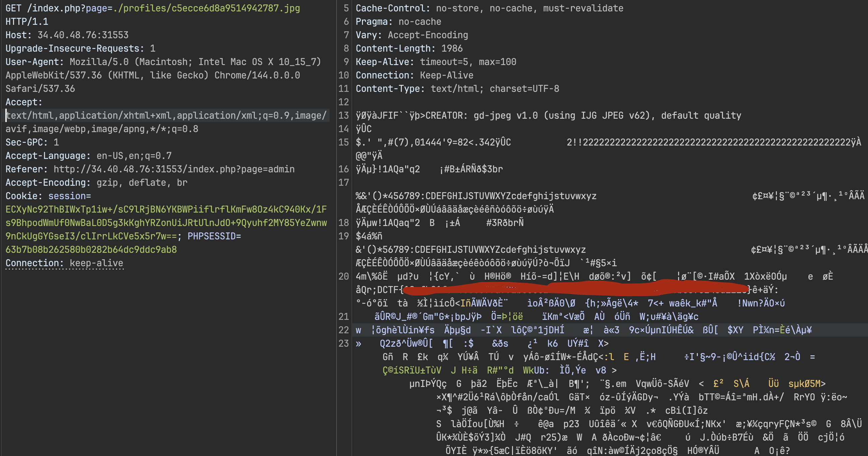Click the Connection keep-alive request line

pos(64,263)
